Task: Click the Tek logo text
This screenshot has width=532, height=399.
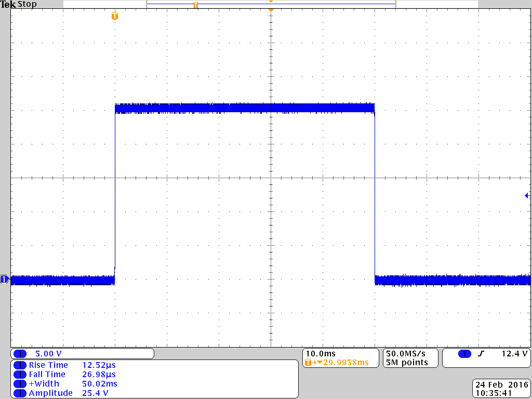Action: (8, 5)
